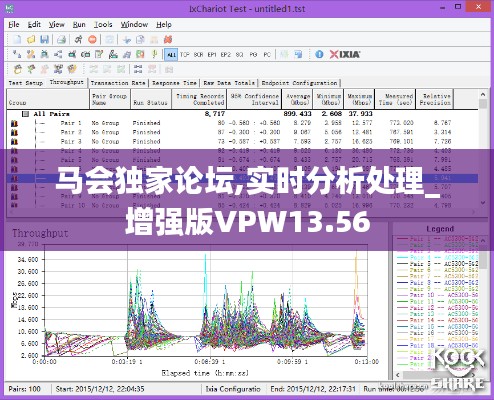
Task: Select the Pair 3 row
Action: click(x=242, y=142)
